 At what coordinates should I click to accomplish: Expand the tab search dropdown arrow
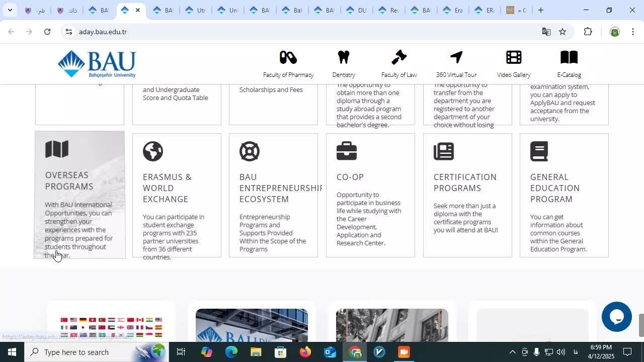click(10, 10)
